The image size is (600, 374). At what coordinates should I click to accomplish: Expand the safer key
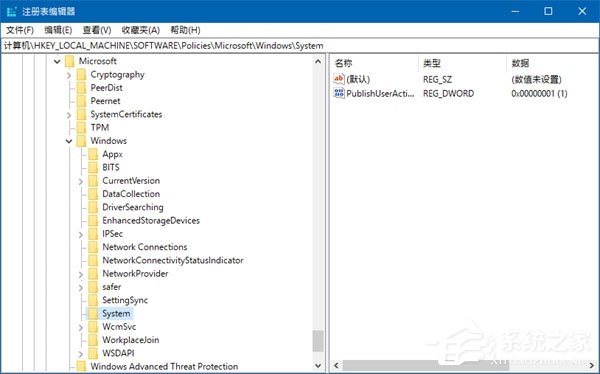81,287
